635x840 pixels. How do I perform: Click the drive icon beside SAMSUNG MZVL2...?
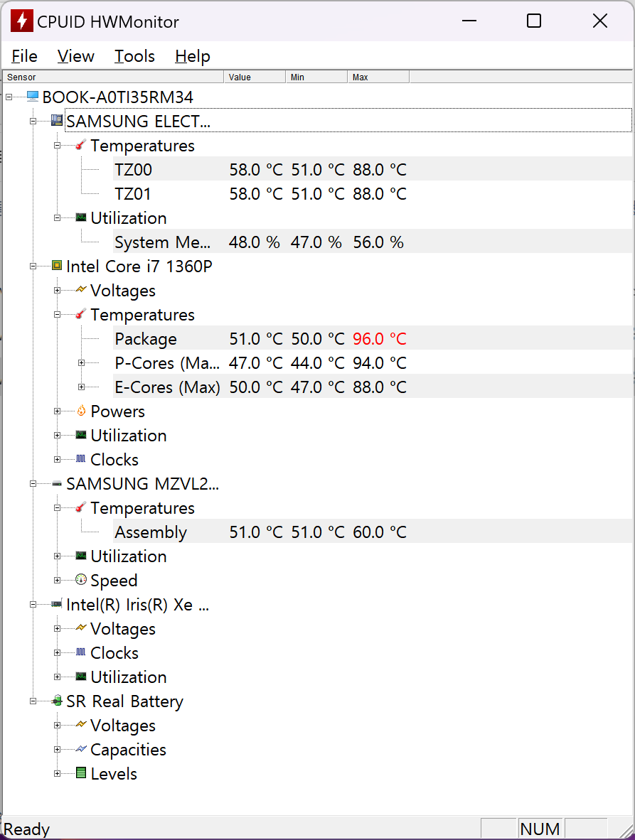click(57, 484)
